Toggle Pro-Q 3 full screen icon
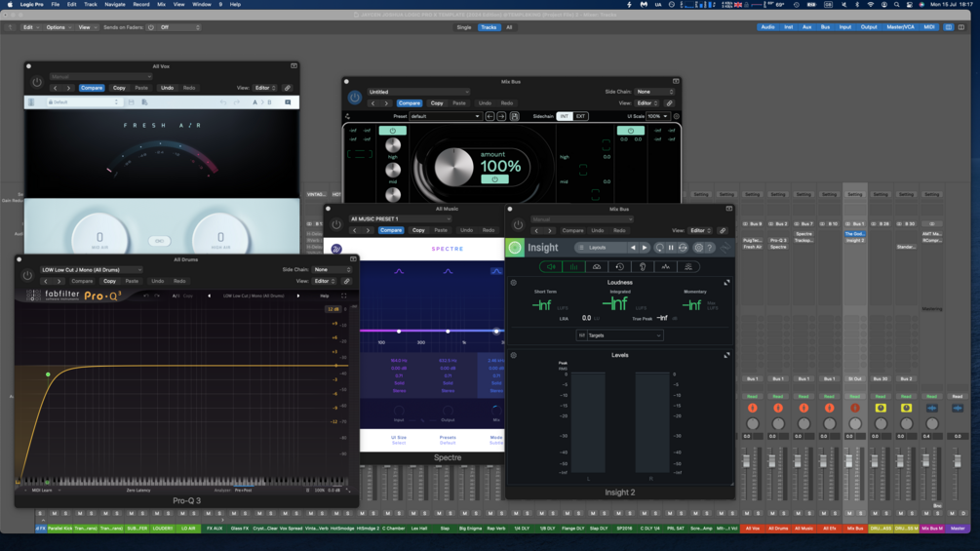 click(x=344, y=295)
